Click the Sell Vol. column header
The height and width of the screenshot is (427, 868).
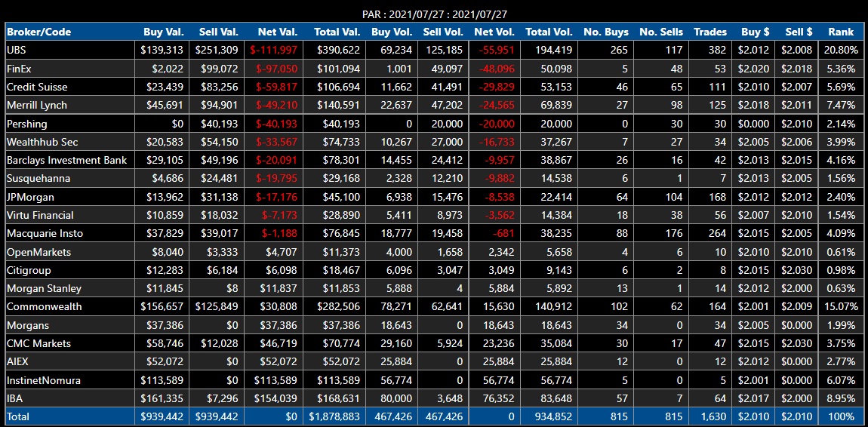pos(443,32)
